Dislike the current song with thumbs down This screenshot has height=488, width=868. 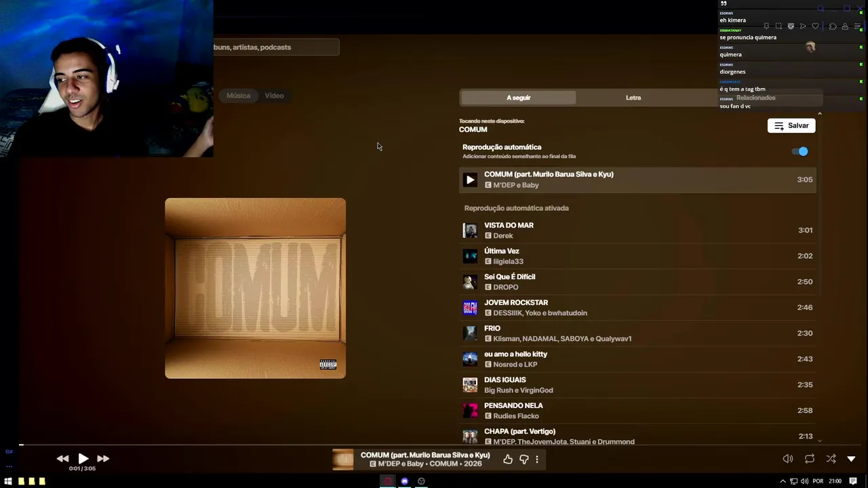tap(524, 460)
